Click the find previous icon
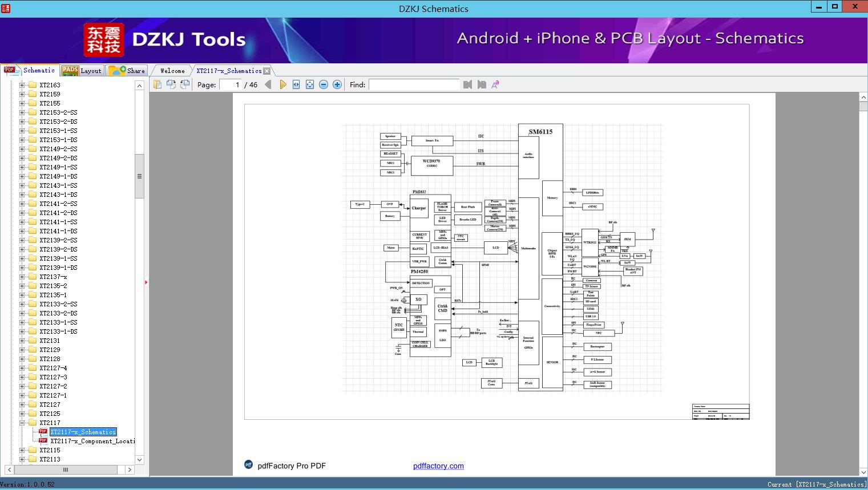The image size is (868, 490). [x=467, y=84]
